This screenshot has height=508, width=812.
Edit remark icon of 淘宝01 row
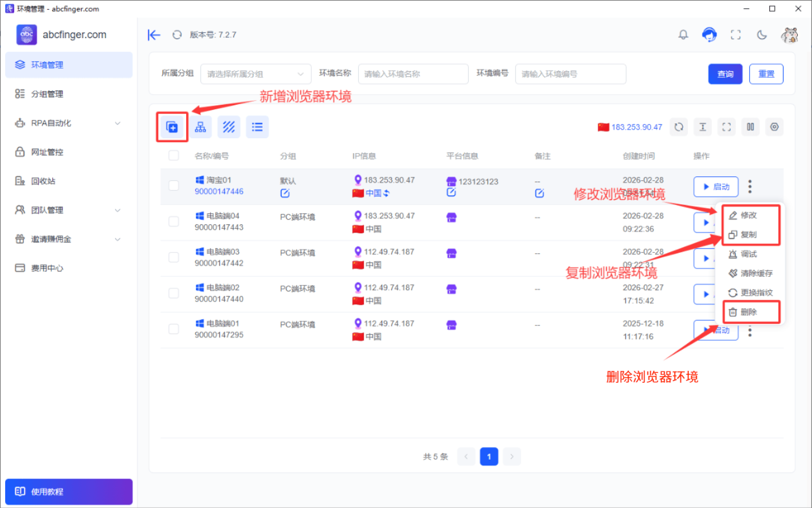(x=539, y=193)
